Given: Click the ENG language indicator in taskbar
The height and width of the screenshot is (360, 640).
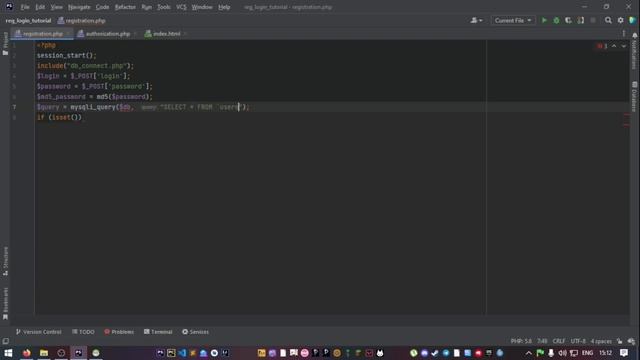Looking at the screenshot, I should tap(587, 353).
